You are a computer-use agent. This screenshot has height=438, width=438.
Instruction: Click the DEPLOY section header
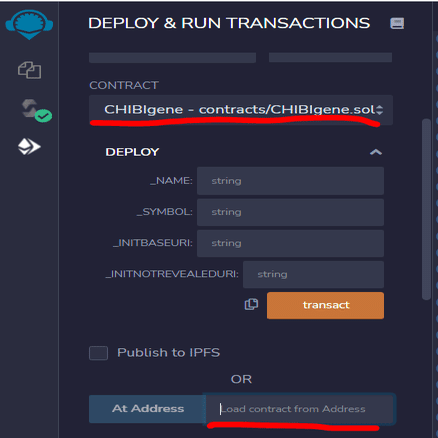pos(132,152)
